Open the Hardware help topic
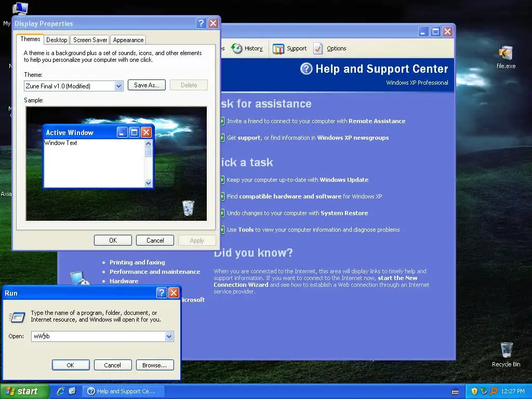This screenshot has width=532, height=399. (x=124, y=281)
